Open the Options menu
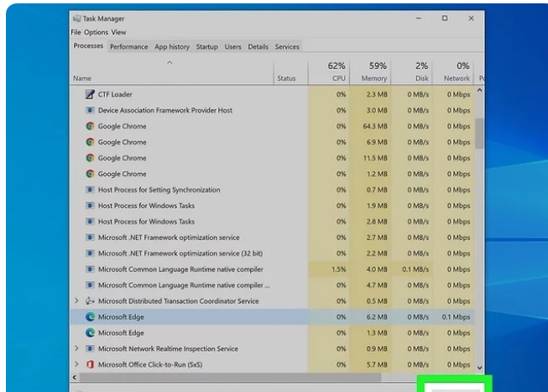The height and width of the screenshot is (392, 548). [96, 33]
